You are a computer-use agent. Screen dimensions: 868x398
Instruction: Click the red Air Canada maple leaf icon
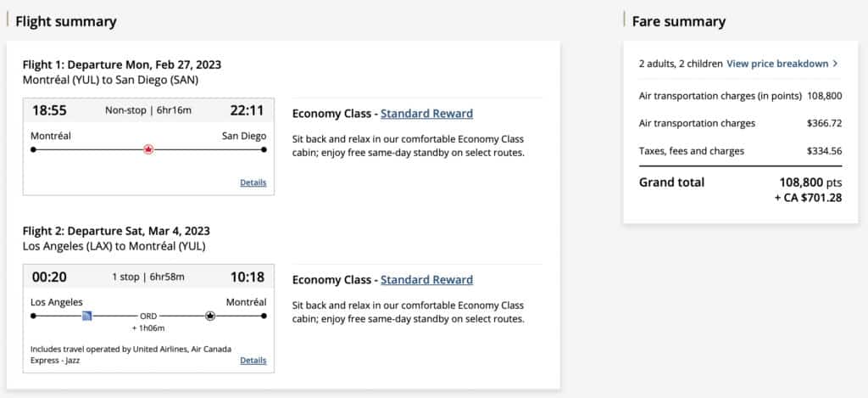click(148, 149)
